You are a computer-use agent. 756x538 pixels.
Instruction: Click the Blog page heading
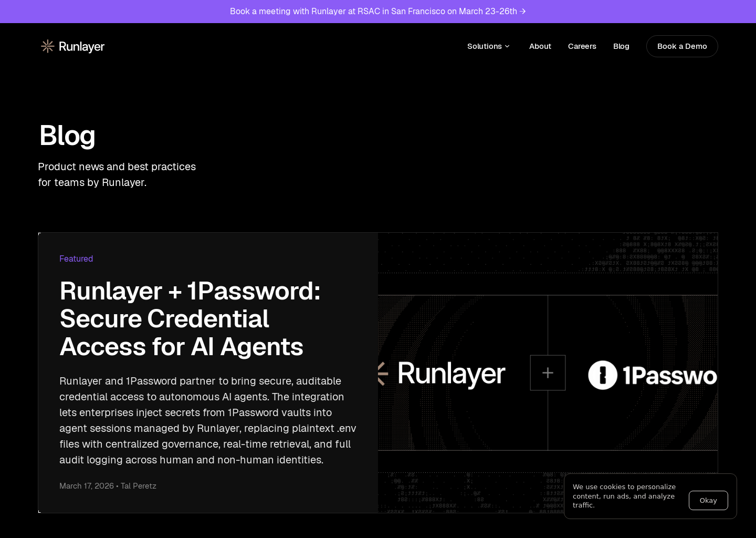tap(67, 136)
